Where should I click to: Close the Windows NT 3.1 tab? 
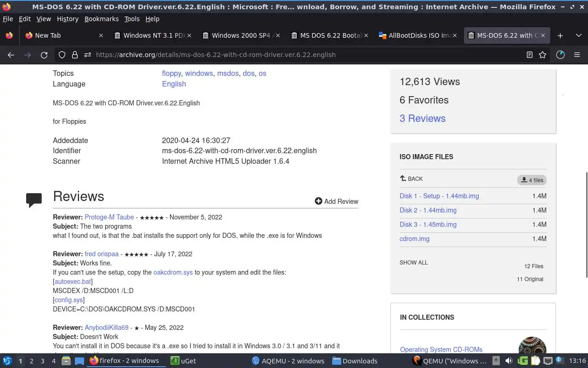189,35
